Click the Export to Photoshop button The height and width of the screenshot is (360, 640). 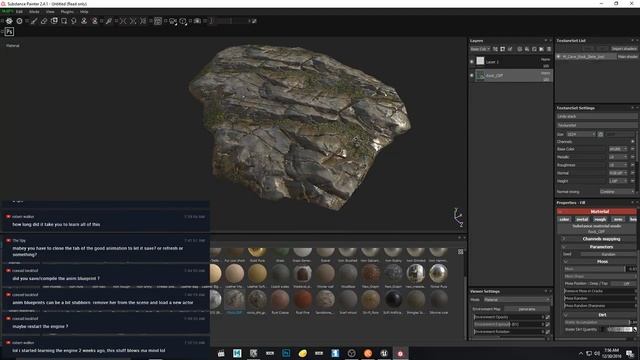[9, 32]
